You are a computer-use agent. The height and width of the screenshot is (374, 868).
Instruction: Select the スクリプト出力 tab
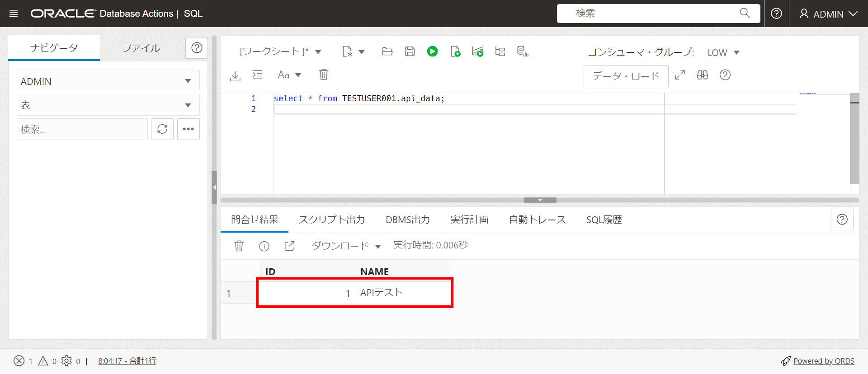pyautogui.click(x=332, y=220)
